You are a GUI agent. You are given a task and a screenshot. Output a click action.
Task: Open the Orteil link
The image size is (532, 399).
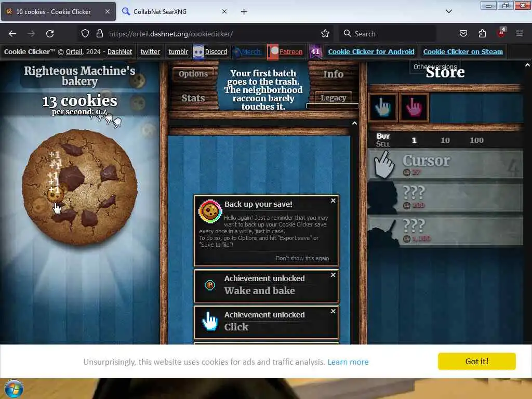(x=74, y=51)
